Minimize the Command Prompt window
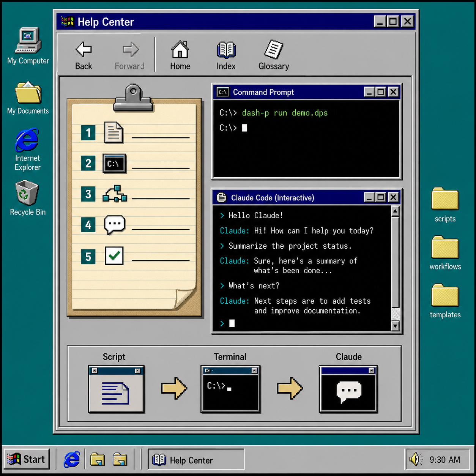Image resolution: width=476 pixels, height=476 pixels. click(369, 92)
